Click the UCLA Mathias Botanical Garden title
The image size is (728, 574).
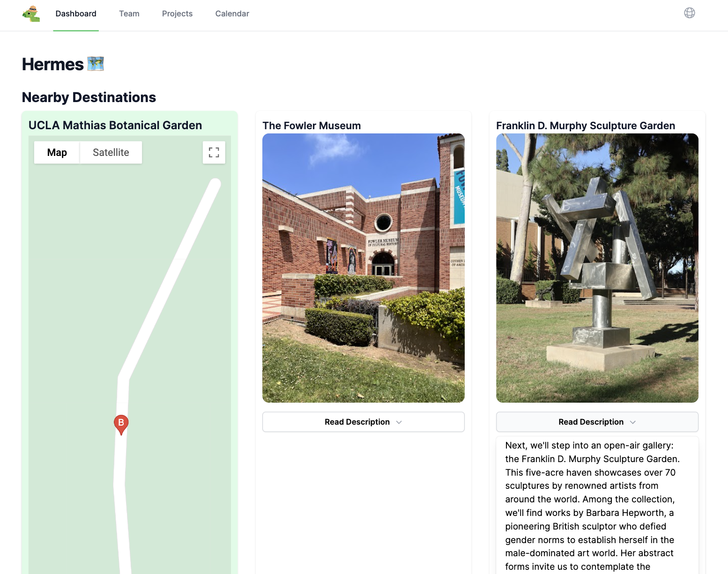[115, 125]
